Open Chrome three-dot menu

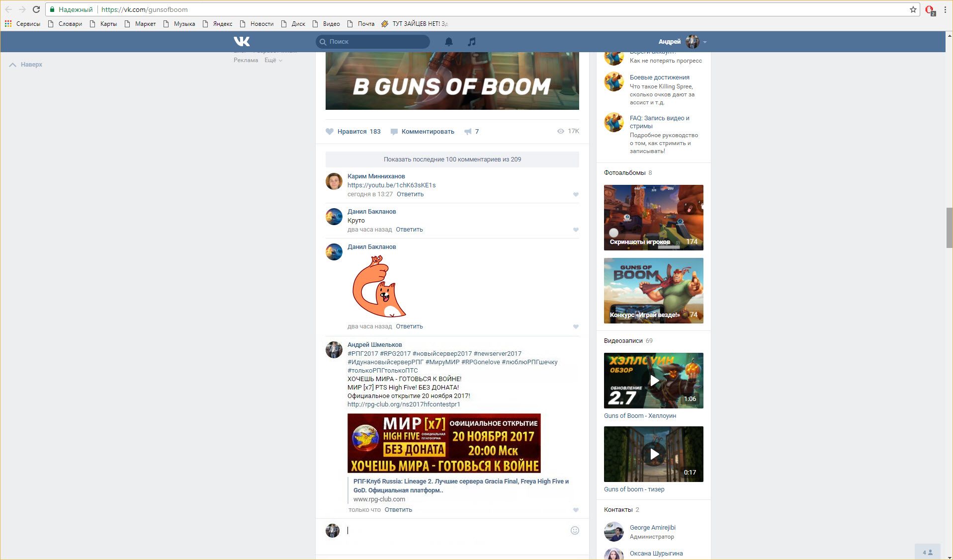(x=945, y=9)
